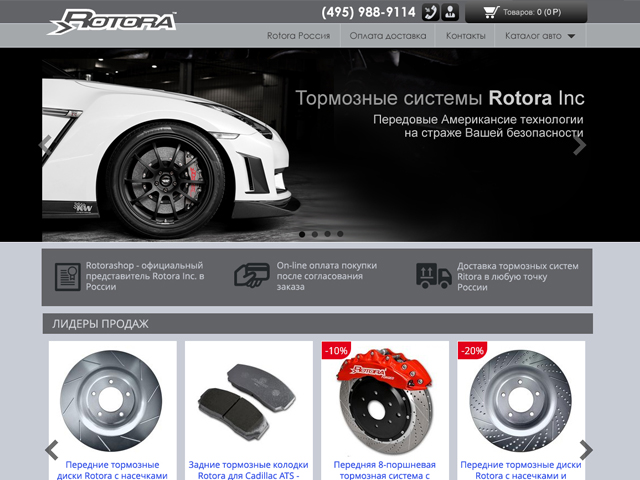Open Контакты menu item
Viewport: 640px width, 480px height.
coord(466,36)
